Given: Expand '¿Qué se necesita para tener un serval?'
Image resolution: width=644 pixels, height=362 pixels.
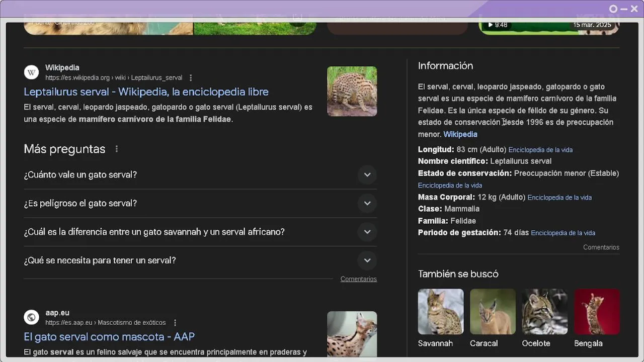Looking at the screenshot, I should (x=200, y=260).
